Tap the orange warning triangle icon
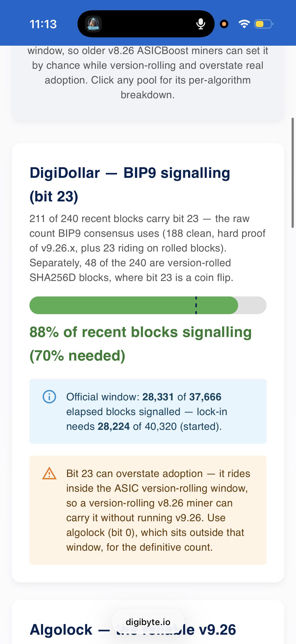The width and height of the screenshot is (296, 644). pyautogui.click(x=49, y=473)
